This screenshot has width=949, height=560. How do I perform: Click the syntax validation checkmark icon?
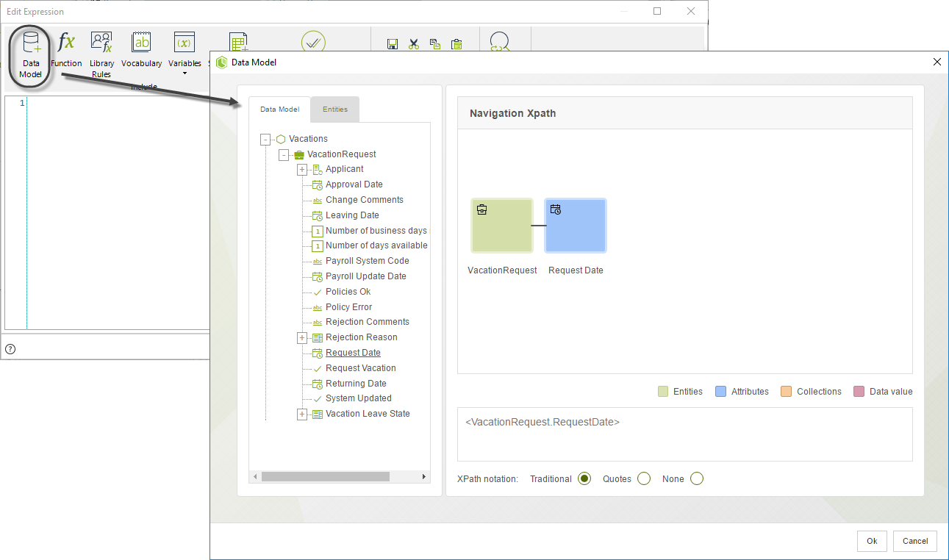pyautogui.click(x=313, y=41)
